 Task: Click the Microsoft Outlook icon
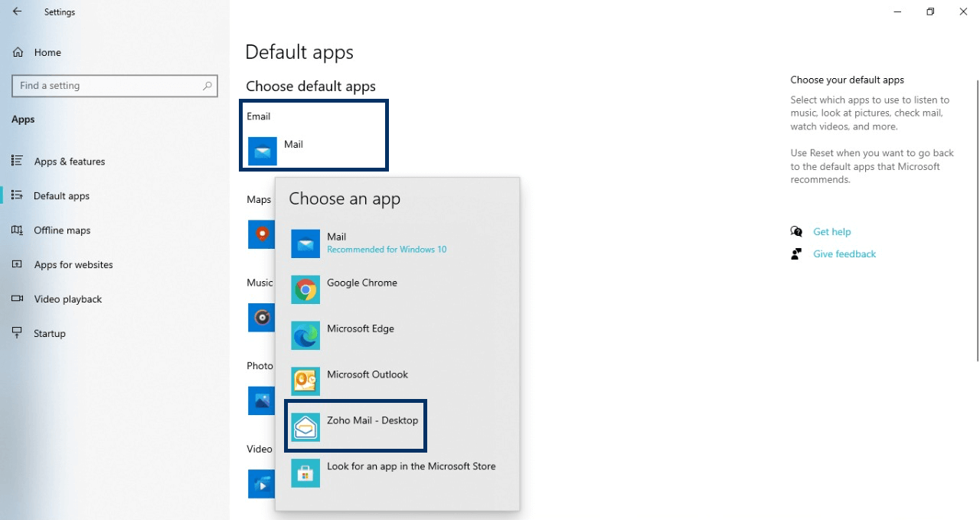click(305, 381)
